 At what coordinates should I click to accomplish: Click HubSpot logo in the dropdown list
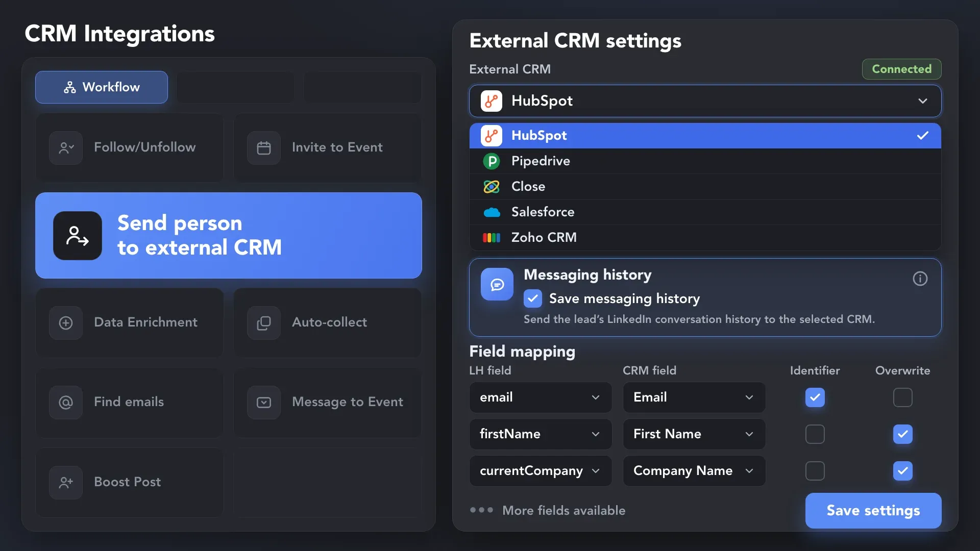coord(492,136)
